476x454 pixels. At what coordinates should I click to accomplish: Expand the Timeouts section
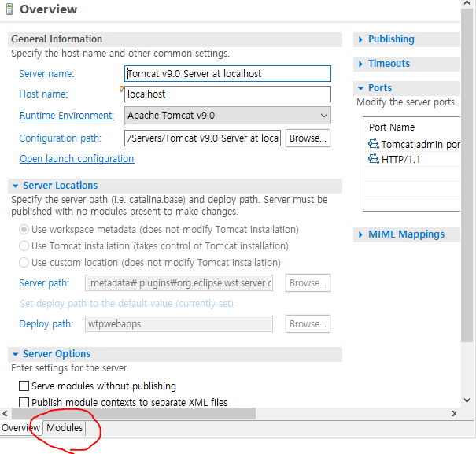pyautogui.click(x=360, y=64)
